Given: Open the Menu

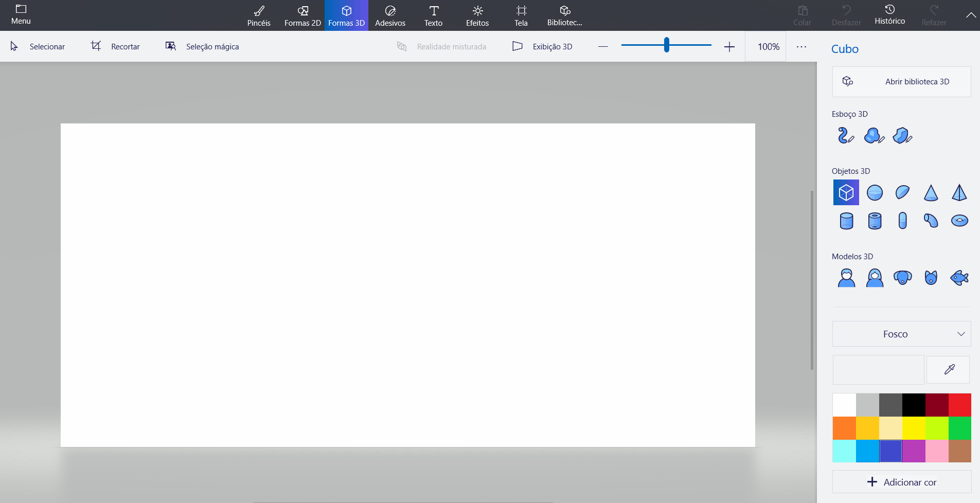Looking at the screenshot, I should coord(21,15).
